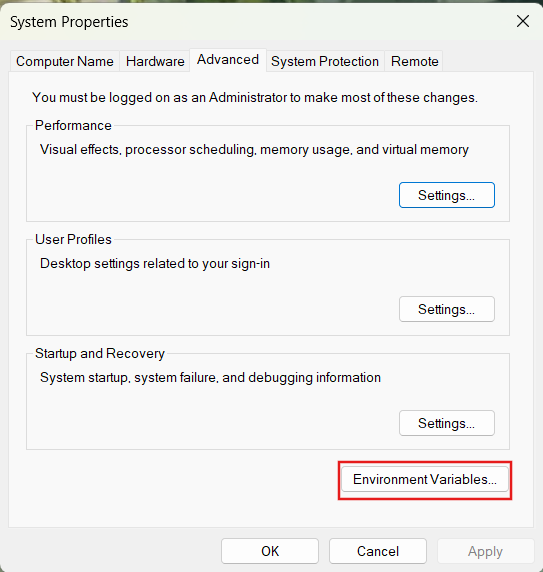Cancel the System Properties dialog
Viewport: 543px width, 572px height.
378,551
